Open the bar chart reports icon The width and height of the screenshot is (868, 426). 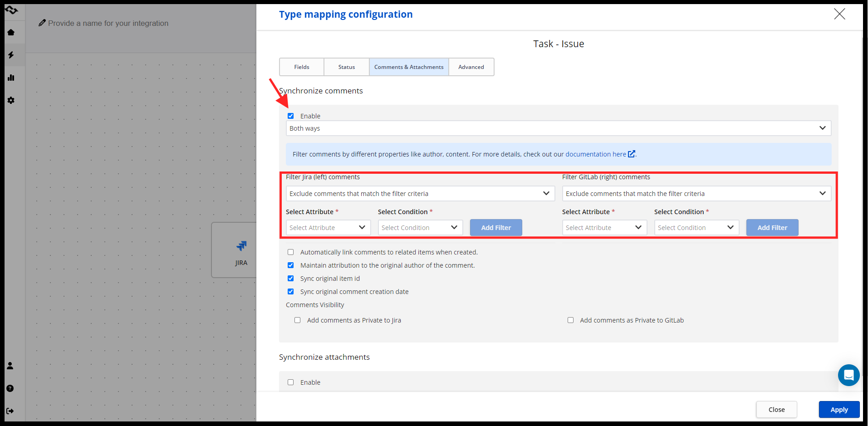11,78
